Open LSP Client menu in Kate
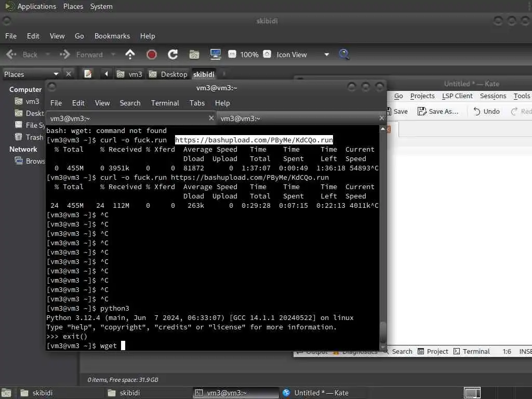The image size is (532, 399). pyautogui.click(x=457, y=96)
